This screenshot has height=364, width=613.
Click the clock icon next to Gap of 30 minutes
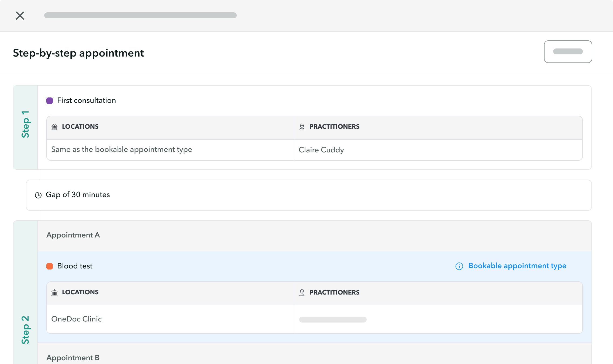[39, 195]
